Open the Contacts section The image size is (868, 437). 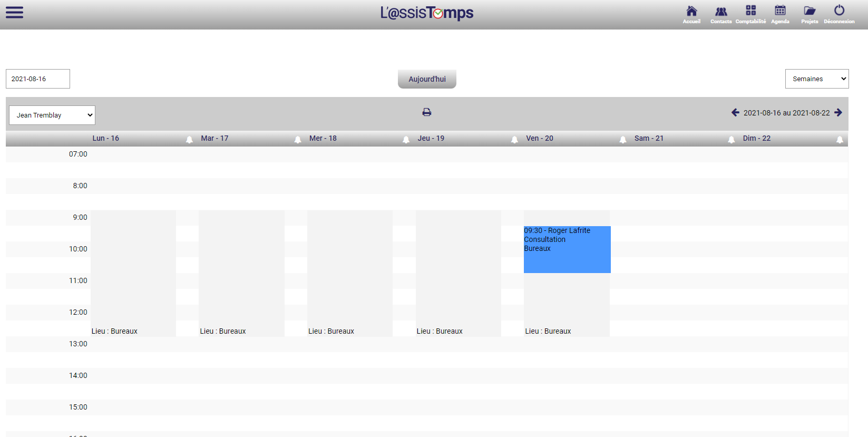click(x=721, y=14)
